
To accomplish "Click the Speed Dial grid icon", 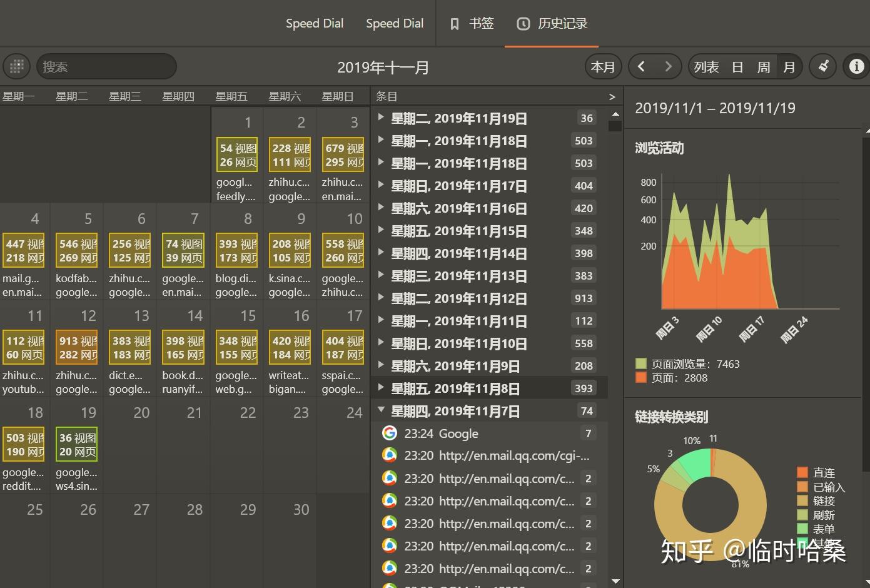I will pyautogui.click(x=17, y=66).
